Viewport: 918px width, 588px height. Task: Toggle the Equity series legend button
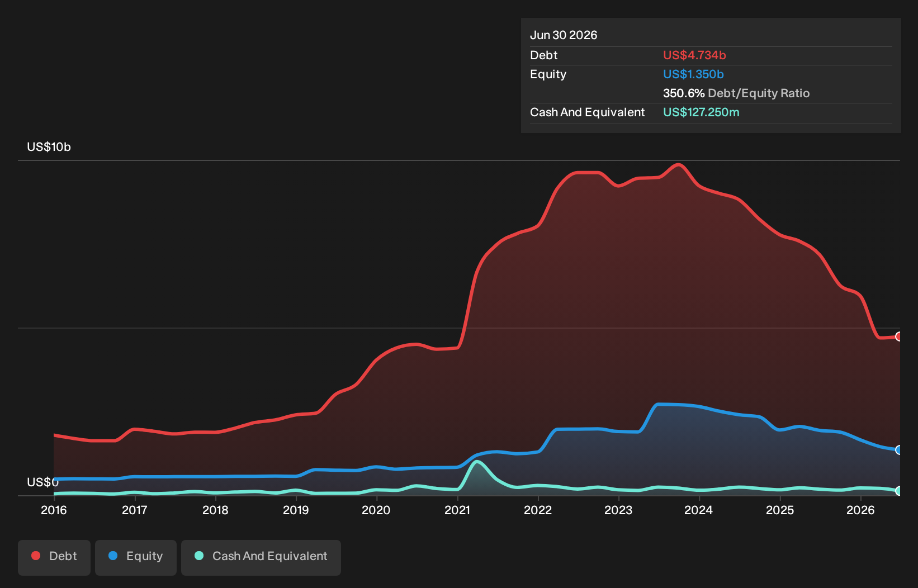[136, 557]
